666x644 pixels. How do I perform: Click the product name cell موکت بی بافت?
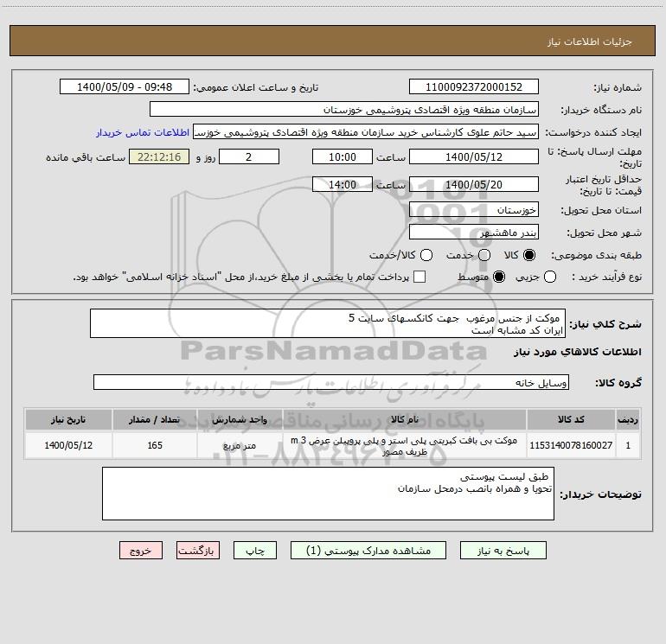tap(405, 445)
